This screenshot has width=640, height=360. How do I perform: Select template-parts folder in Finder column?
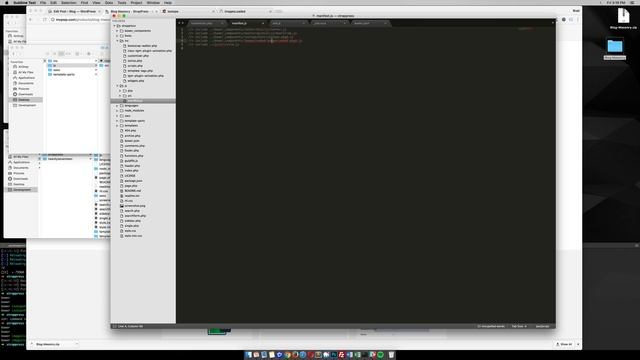point(64,75)
